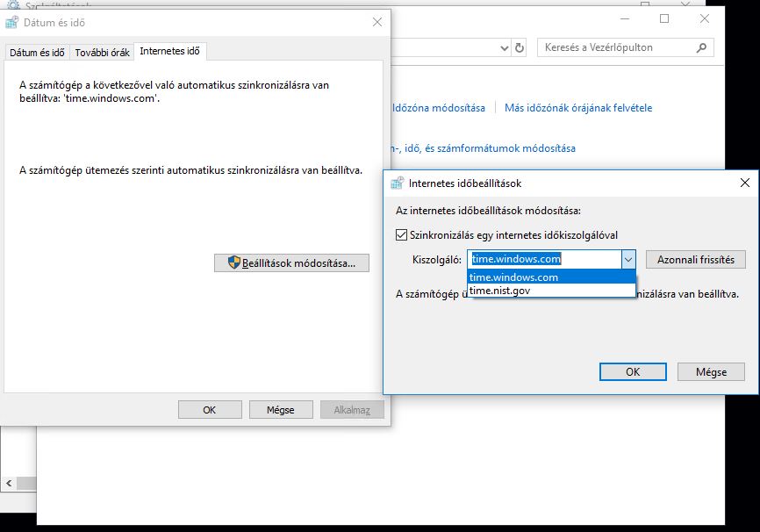The image size is (760, 532).
Task: Click the search magnifier in Vezérlőpult search
Action: (701, 47)
